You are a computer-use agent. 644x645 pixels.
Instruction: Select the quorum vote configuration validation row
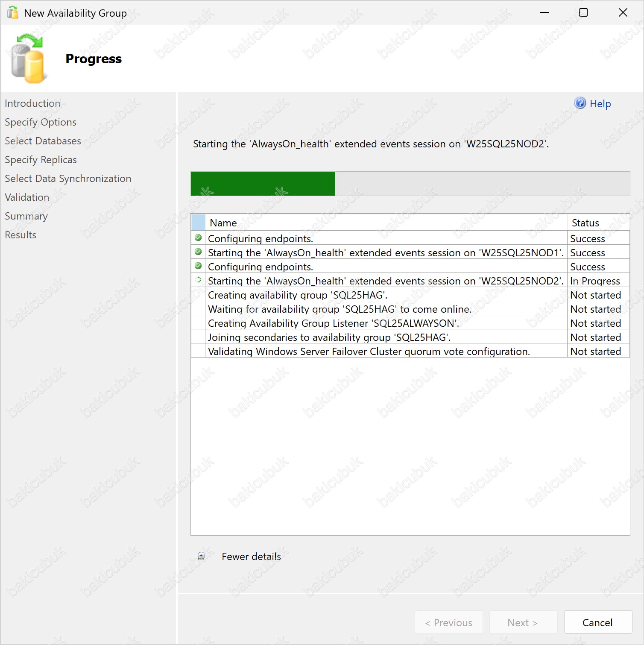pos(369,352)
